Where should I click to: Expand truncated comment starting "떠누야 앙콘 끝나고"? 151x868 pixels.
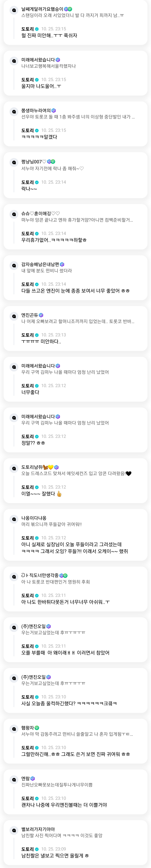[x=77, y=220]
